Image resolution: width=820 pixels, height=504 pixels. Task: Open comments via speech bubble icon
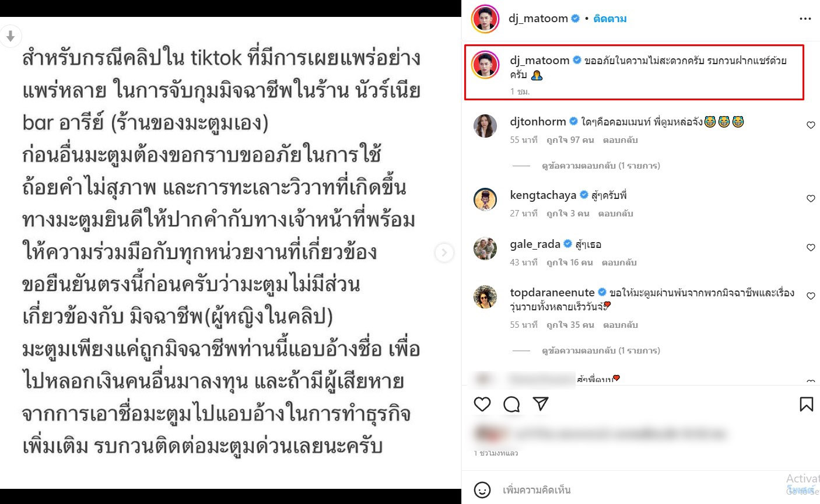point(511,404)
